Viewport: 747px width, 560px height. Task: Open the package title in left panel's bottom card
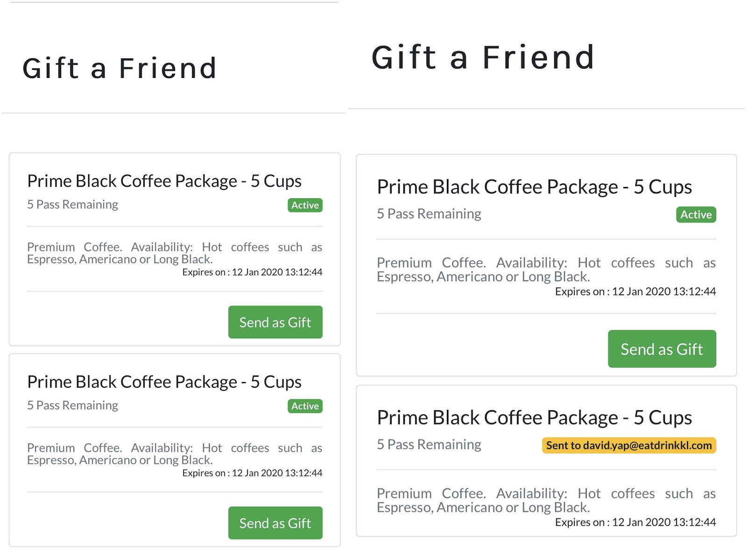point(164,382)
